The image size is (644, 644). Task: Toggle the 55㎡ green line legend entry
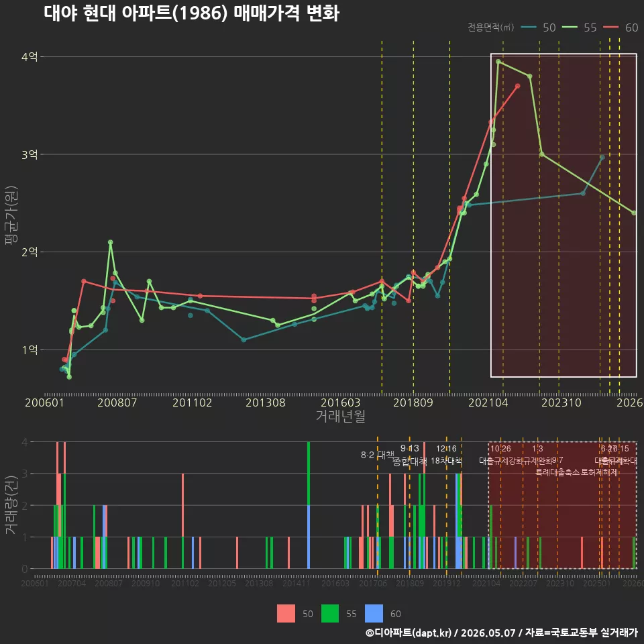pos(579,28)
